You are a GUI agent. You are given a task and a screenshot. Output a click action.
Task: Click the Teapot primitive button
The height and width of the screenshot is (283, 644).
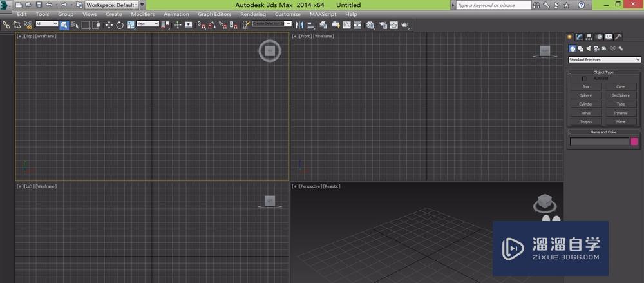click(x=585, y=121)
